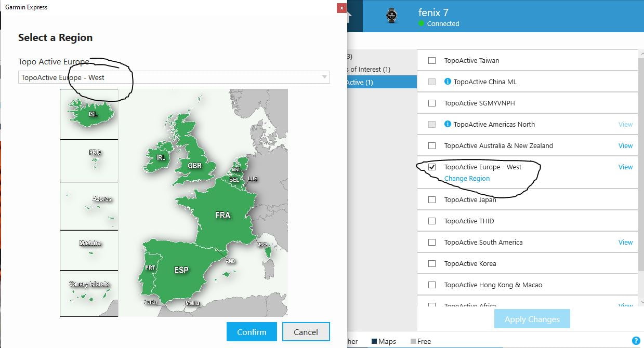
Task: Open the Points of Interest (1) category
Action: pos(370,69)
